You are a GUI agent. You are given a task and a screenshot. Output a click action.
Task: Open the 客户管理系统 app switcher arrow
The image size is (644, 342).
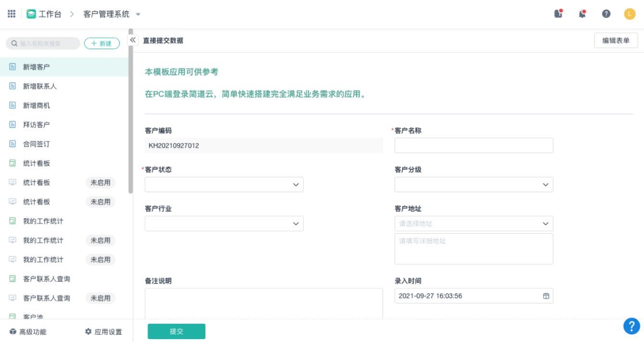click(x=138, y=14)
